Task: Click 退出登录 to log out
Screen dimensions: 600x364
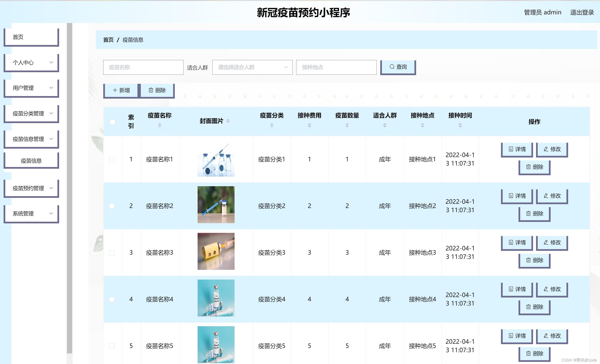Action: click(582, 12)
